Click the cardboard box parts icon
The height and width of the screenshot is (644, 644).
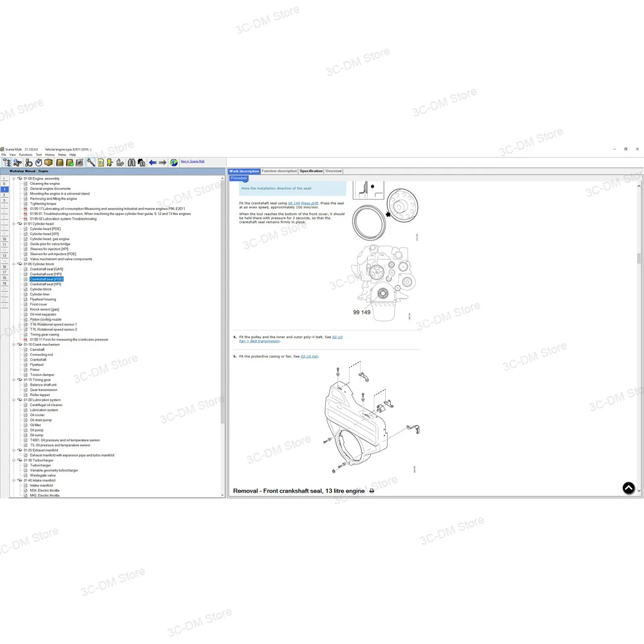[x=48, y=163]
